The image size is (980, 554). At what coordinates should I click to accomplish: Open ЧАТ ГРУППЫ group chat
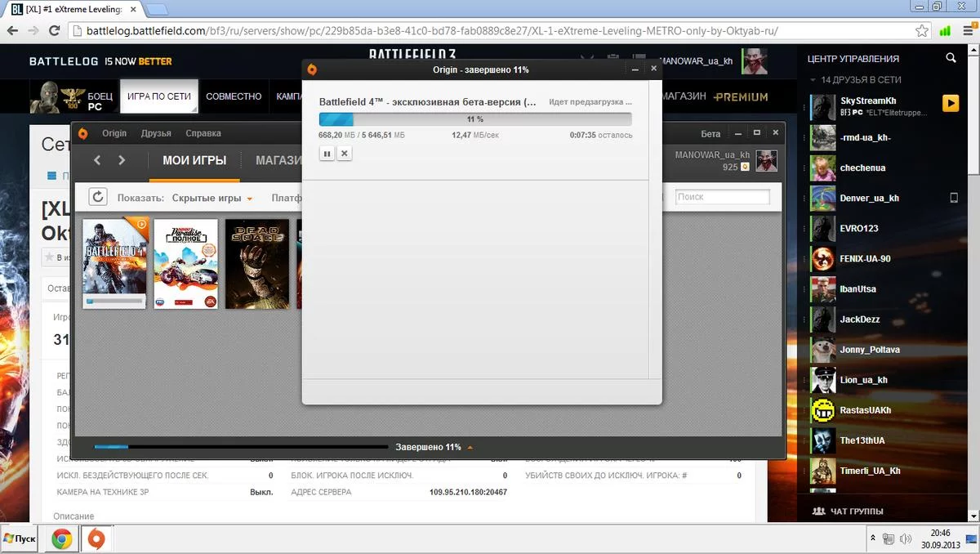(849, 512)
